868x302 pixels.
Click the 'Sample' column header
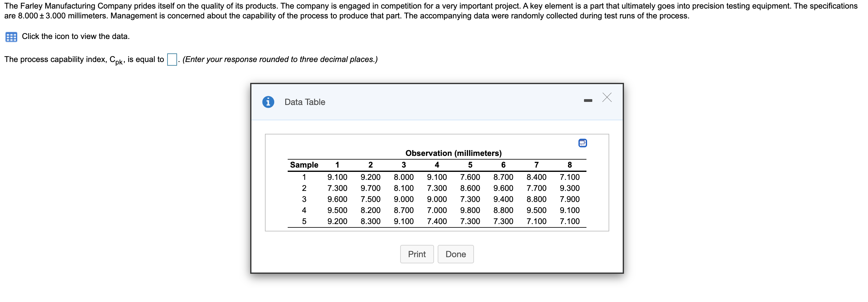(x=304, y=165)
